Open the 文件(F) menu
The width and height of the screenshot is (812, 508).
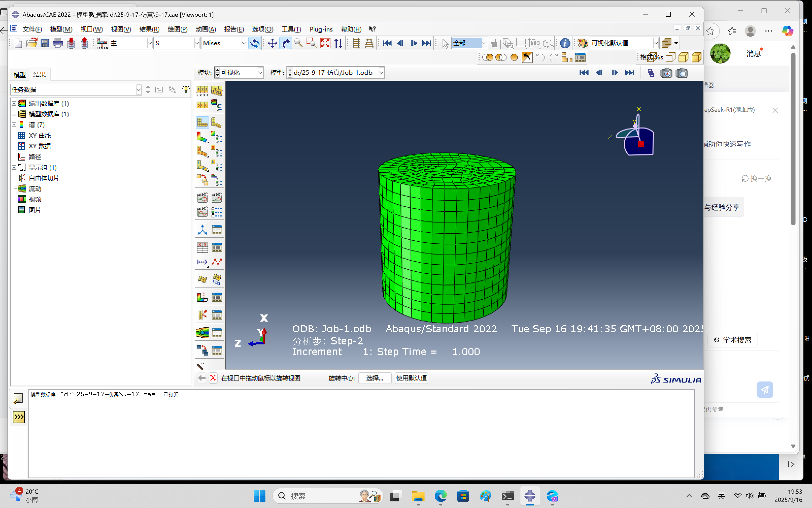tap(32, 29)
